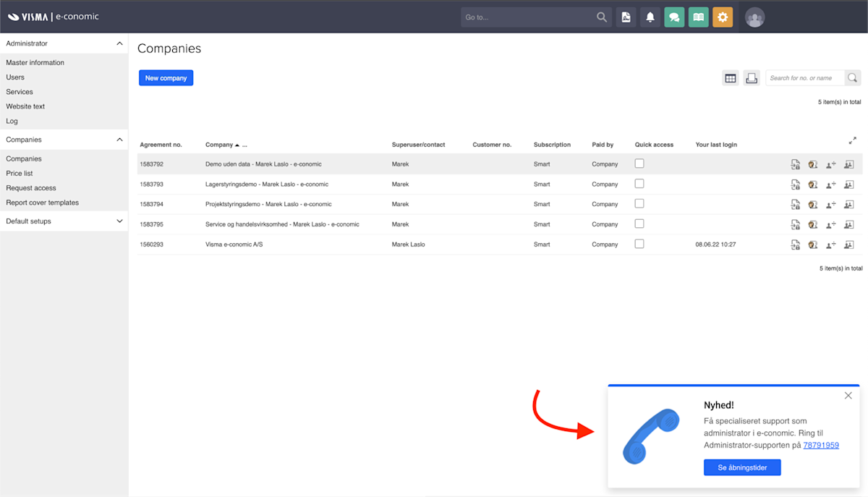Open Report cover templates in sidebar
This screenshot has height=497, width=868.
tap(43, 203)
